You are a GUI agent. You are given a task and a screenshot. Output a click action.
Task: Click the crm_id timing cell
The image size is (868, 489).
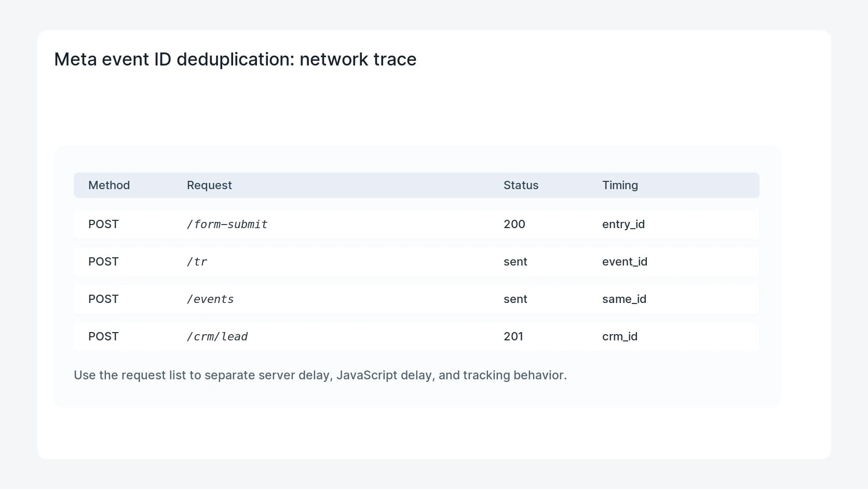[x=620, y=337]
